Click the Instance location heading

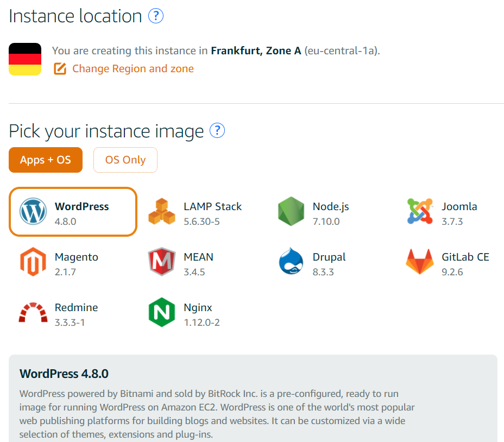pyautogui.click(x=75, y=16)
